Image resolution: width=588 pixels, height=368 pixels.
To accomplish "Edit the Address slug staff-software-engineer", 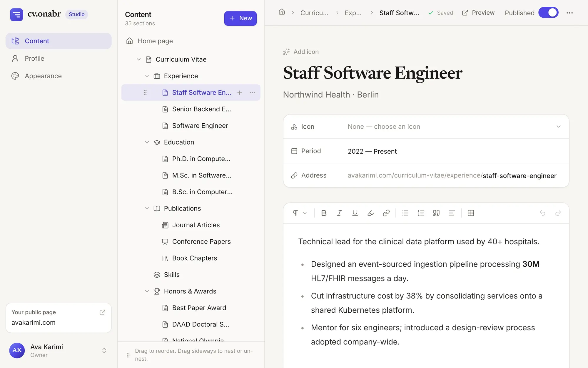I will coord(519,176).
